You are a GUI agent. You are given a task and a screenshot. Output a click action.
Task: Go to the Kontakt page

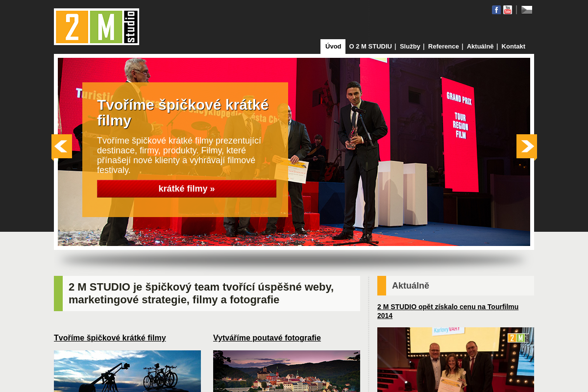(513, 47)
